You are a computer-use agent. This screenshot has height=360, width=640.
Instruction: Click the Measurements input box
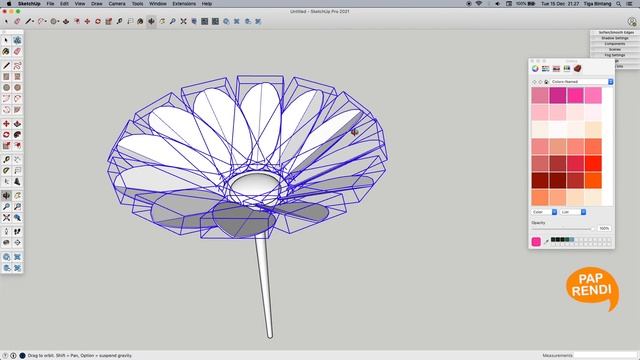[x=605, y=356]
